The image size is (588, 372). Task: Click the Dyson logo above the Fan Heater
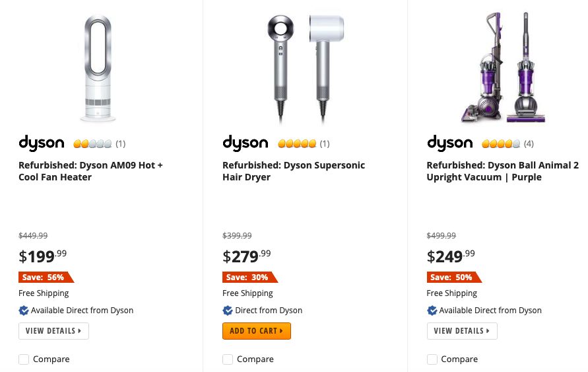pyautogui.click(x=42, y=143)
